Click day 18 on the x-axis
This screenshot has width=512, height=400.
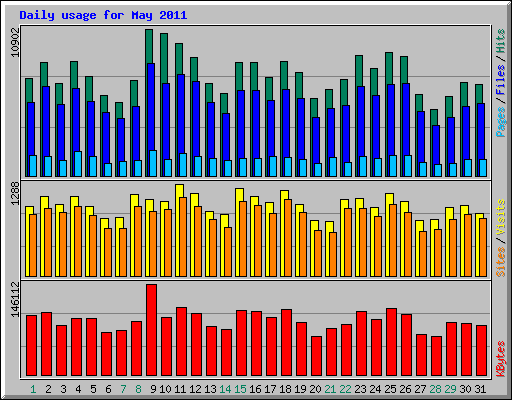285,389
